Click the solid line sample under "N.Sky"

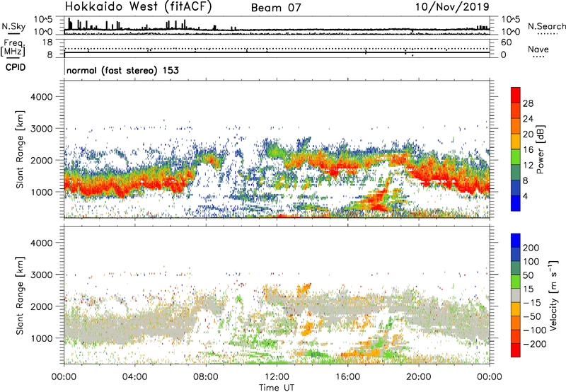(13, 34)
